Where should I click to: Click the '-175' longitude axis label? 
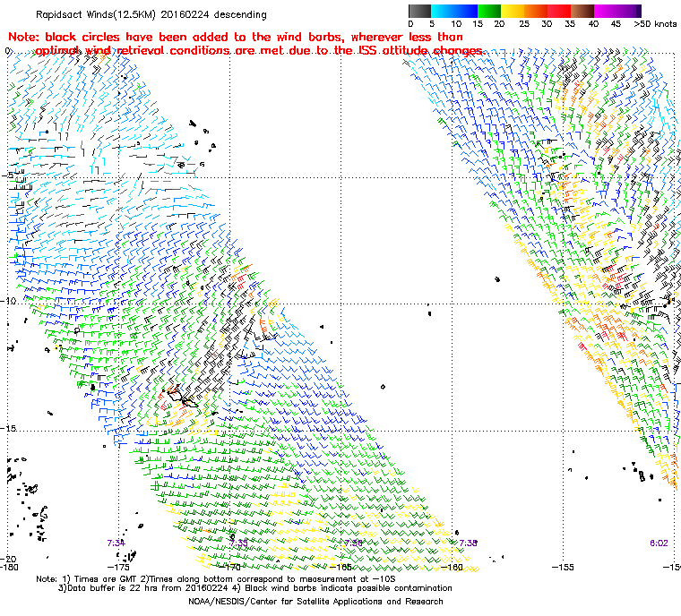click(x=118, y=567)
